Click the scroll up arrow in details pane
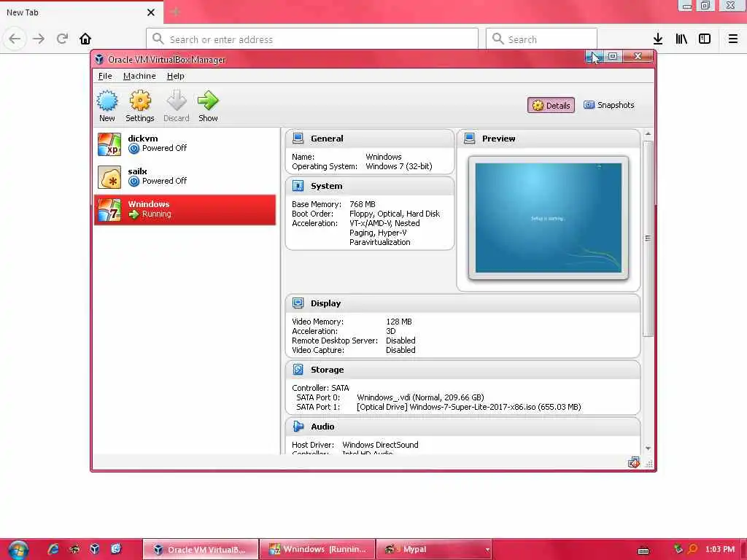The height and width of the screenshot is (560, 747). coord(648,134)
